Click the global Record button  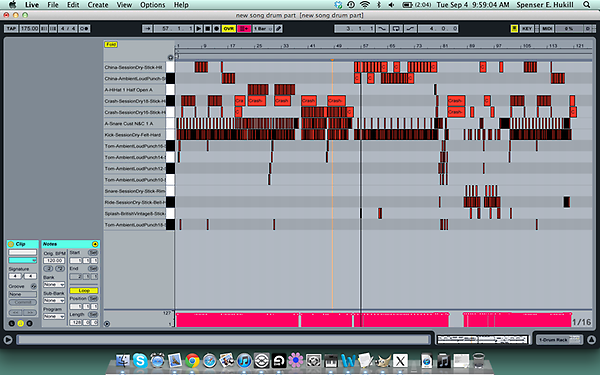tap(216, 29)
